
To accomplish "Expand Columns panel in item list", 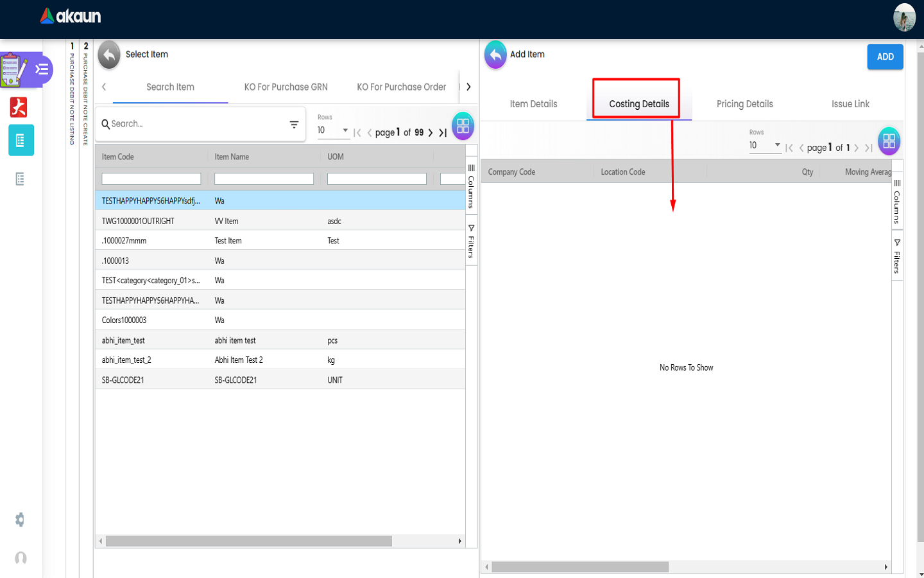I will pyautogui.click(x=472, y=185).
